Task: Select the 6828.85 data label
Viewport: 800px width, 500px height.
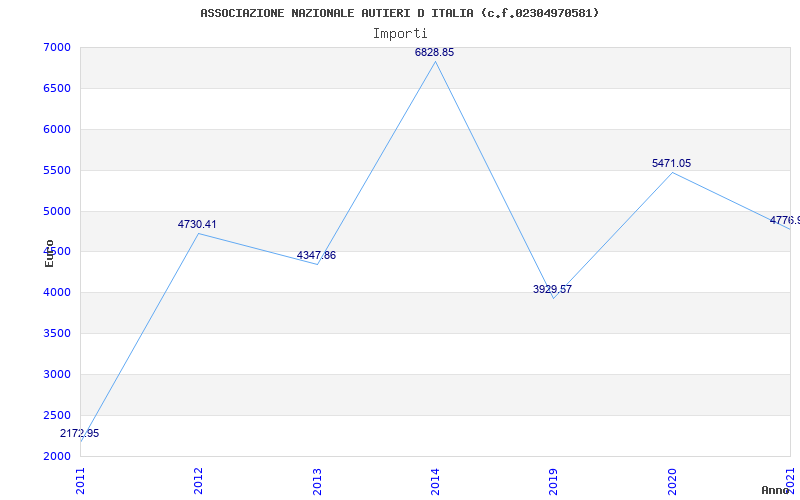Action: point(434,53)
